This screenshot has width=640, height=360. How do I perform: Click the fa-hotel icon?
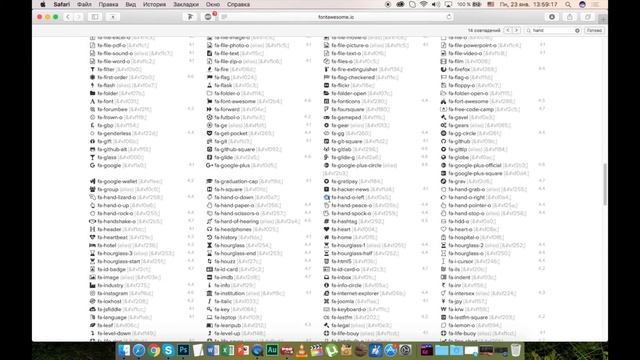[92, 245]
